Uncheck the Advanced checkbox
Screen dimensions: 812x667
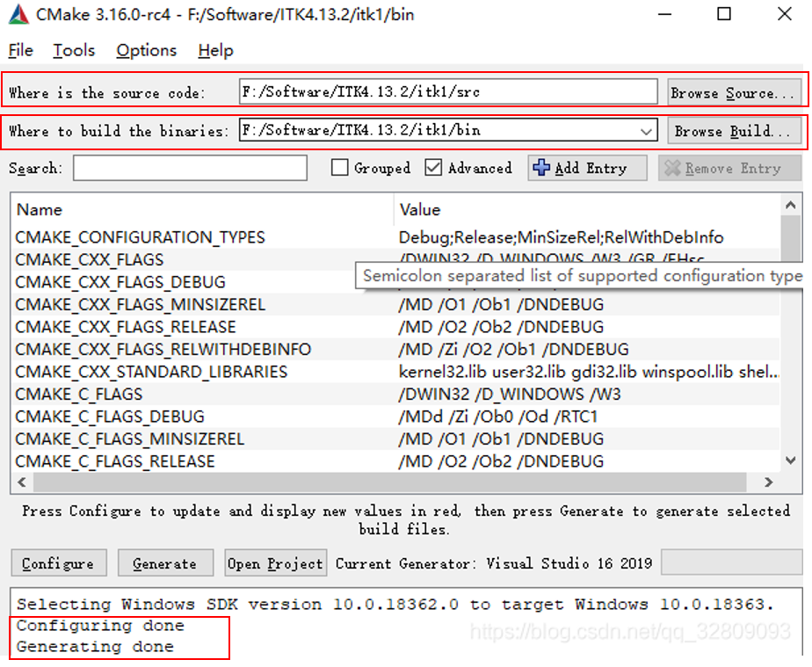click(433, 168)
